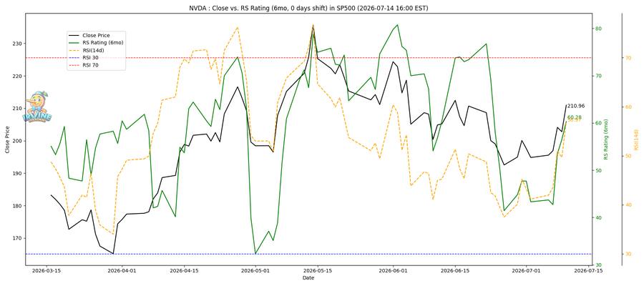Click the orange 70 tick on RSI axis
The image size is (644, 286).
point(628,58)
